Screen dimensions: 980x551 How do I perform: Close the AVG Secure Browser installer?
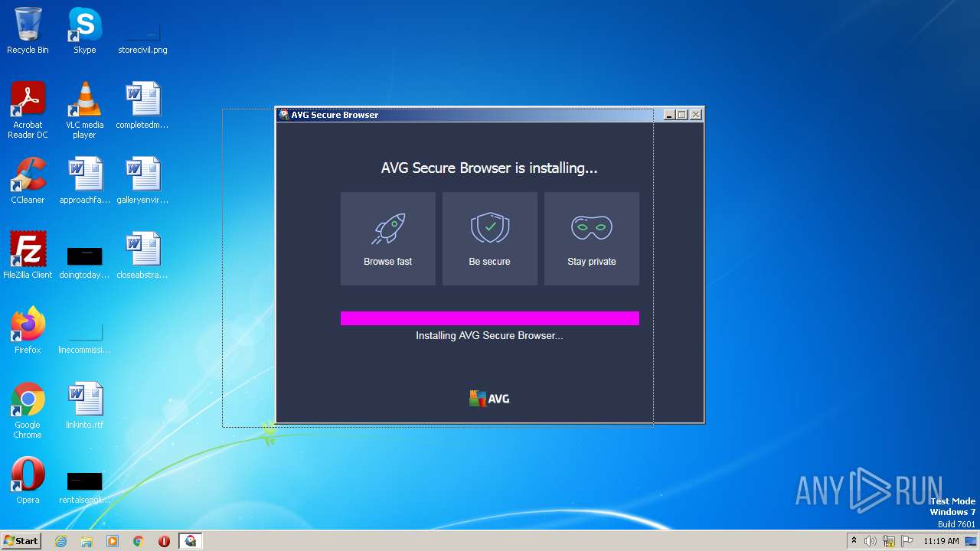[x=696, y=115]
